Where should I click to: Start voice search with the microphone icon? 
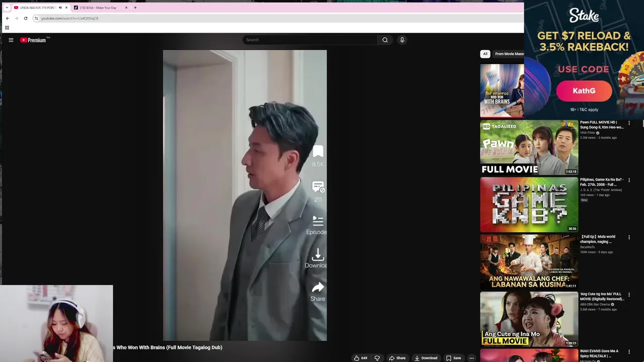pyautogui.click(x=402, y=40)
